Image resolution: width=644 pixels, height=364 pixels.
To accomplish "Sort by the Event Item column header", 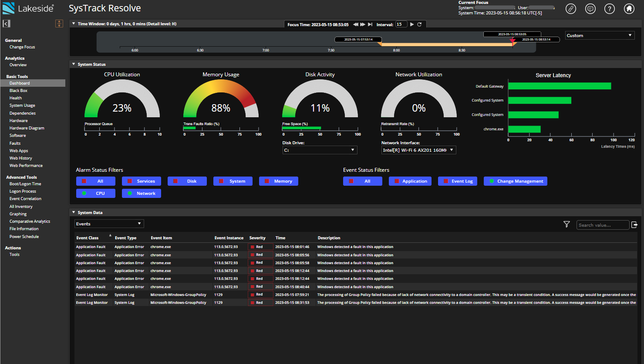I will pos(162,238).
